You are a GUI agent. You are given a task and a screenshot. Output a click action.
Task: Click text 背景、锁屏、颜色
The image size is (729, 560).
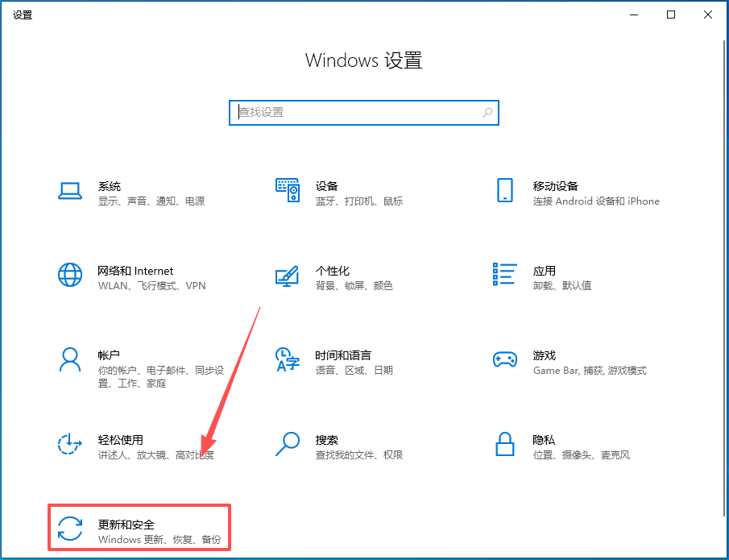354,285
